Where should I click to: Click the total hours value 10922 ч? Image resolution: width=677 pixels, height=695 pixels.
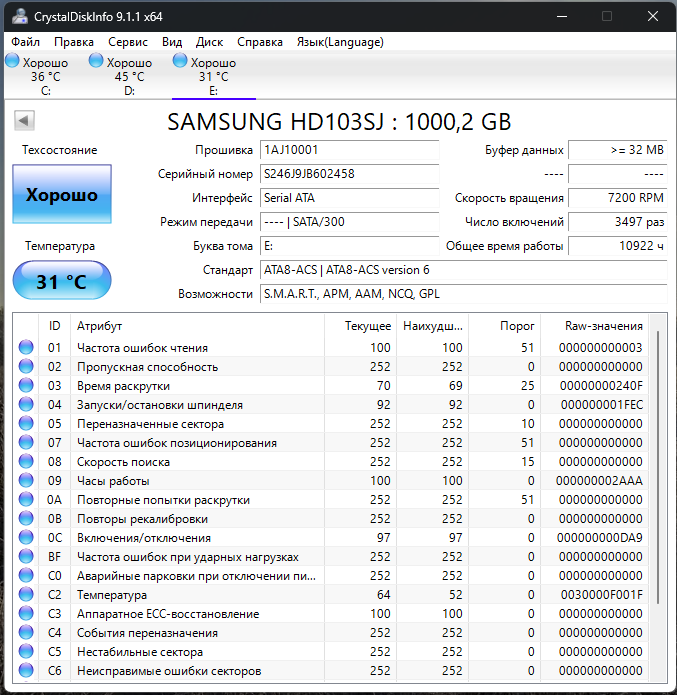pos(618,246)
